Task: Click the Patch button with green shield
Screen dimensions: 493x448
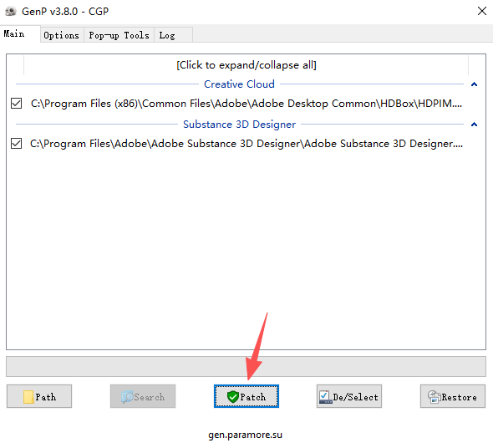Action: [246, 396]
